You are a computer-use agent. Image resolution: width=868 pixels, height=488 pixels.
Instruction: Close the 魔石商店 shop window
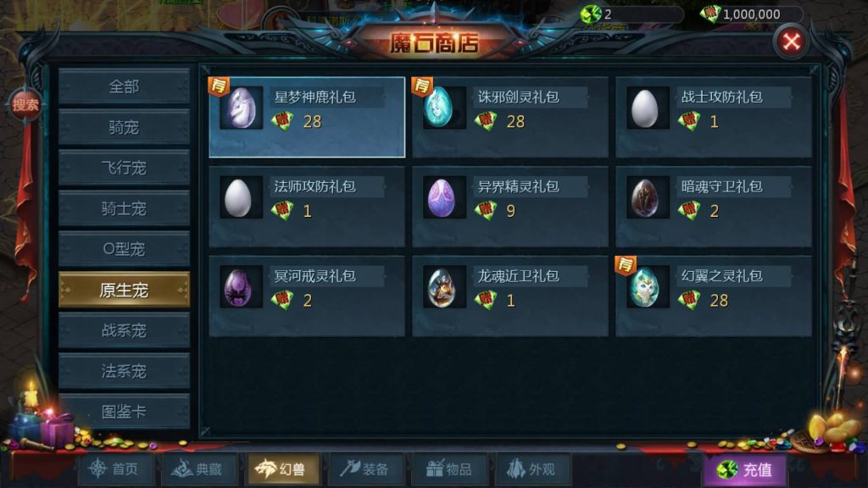point(791,42)
